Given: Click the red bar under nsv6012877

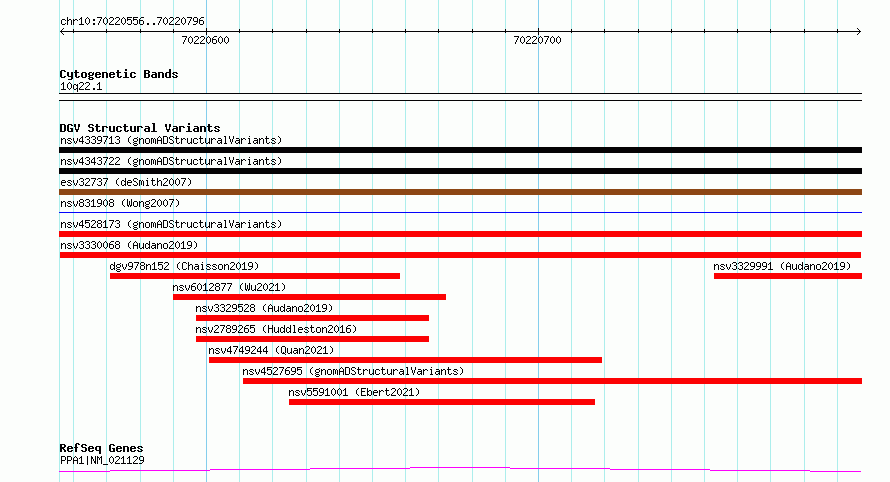Looking at the screenshot, I should [309, 297].
